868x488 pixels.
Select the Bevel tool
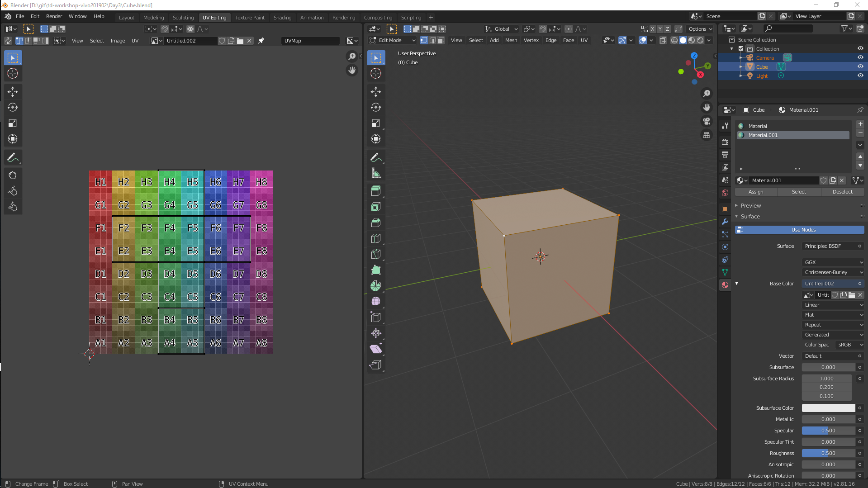[375, 223]
